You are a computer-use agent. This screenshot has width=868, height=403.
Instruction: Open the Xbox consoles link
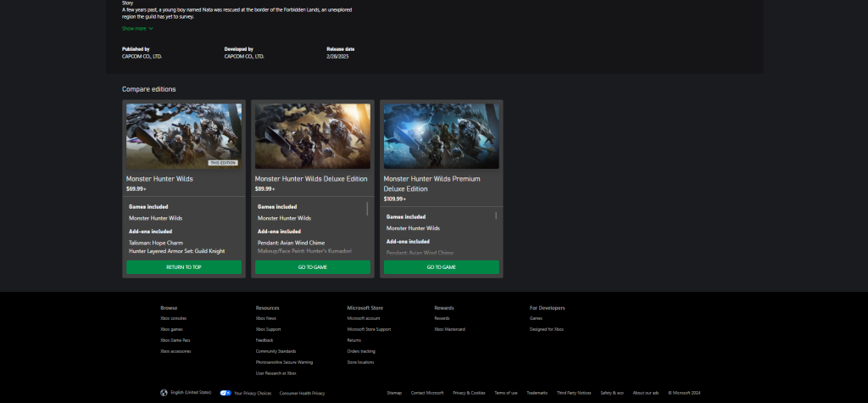[173, 318]
